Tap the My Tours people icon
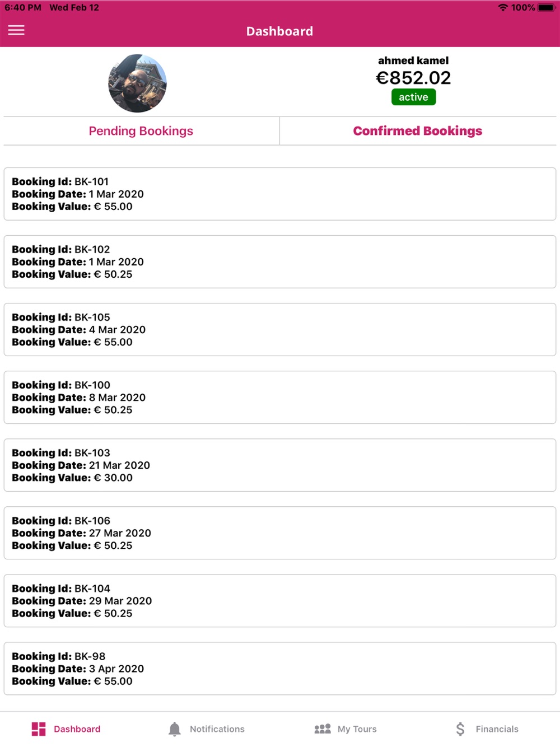The width and height of the screenshot is (560, 747). (x=323, y=729)
